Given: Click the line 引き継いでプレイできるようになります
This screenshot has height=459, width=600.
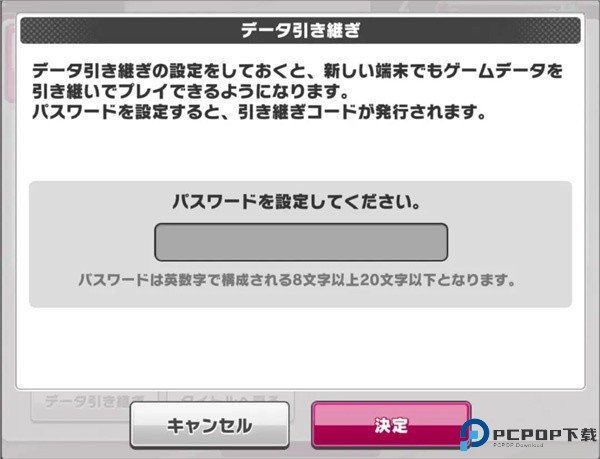Looking at the screenshot, I should pos(190,91).
